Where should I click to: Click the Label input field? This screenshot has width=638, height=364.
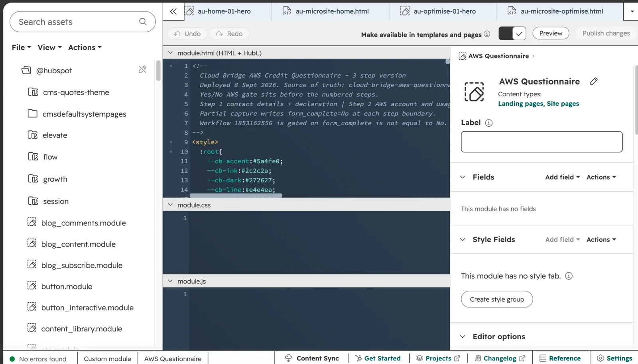point(542,142)
